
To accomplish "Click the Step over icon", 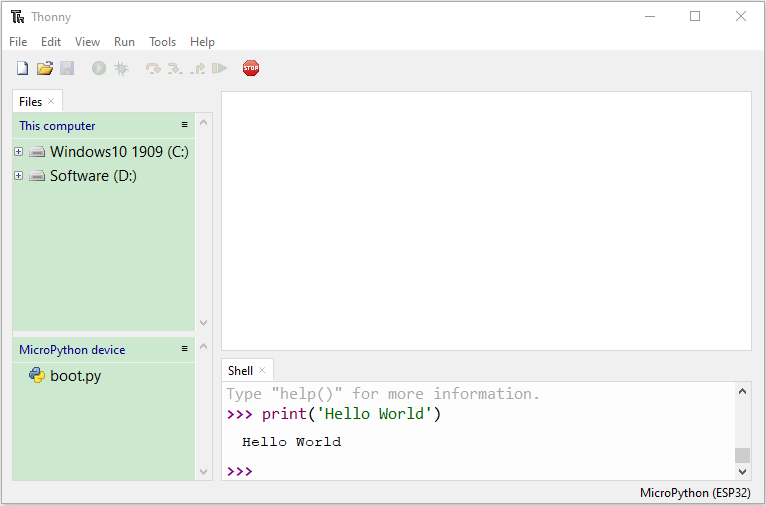I will [153, 68].
